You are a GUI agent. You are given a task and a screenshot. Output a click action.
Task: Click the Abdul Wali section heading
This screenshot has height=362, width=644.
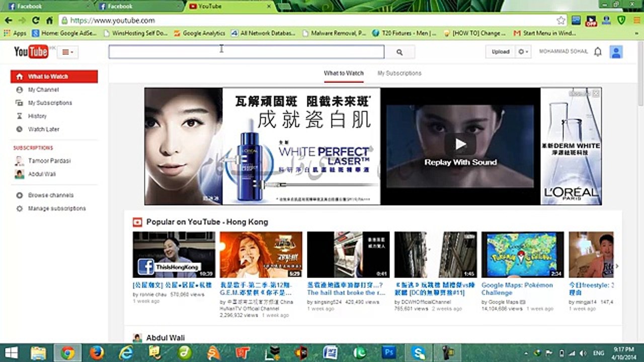tap(165, 338)
